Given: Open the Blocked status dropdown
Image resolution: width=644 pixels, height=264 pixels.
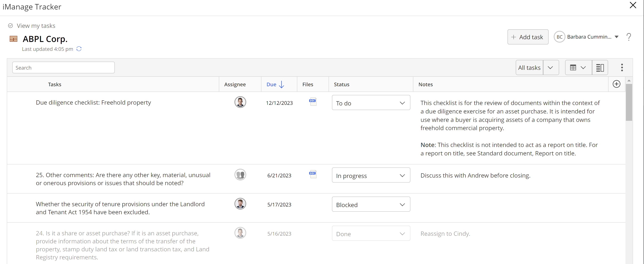Looking at the screenshot, I should coord(371,205).
